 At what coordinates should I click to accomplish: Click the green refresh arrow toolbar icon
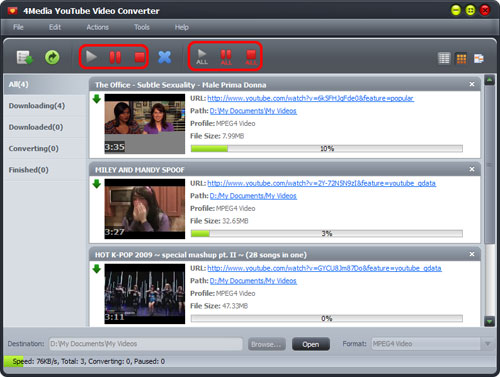pyautogui.click(x=52, y=57)
